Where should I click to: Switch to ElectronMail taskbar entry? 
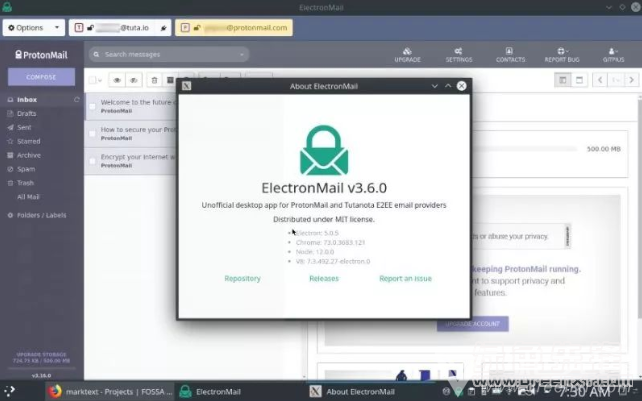click(x=211, y=392)
